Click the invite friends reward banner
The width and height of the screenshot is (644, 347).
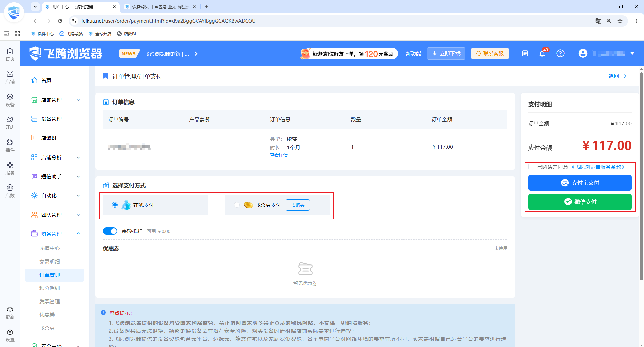click(x=349, y=54)
